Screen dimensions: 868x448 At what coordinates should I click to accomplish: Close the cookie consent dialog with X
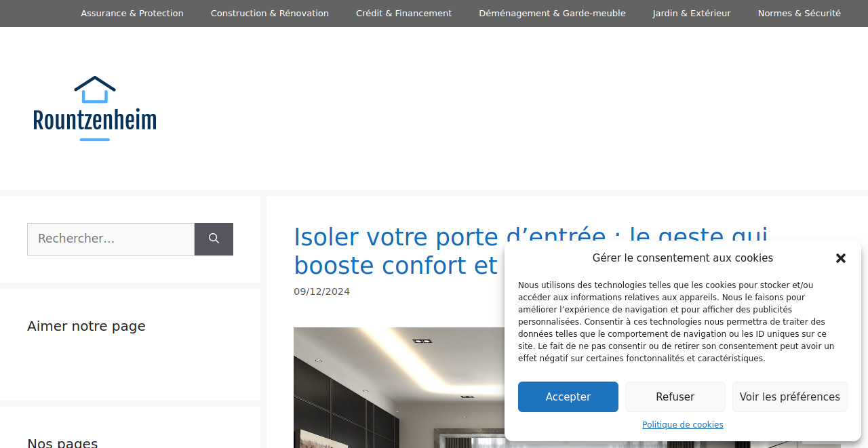click(841, 258)
